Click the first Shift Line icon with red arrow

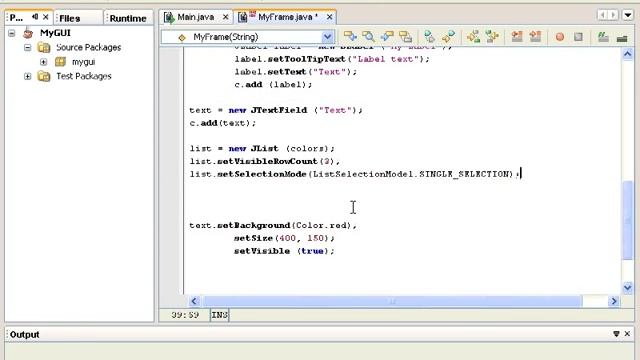click(x=517, y=37)
